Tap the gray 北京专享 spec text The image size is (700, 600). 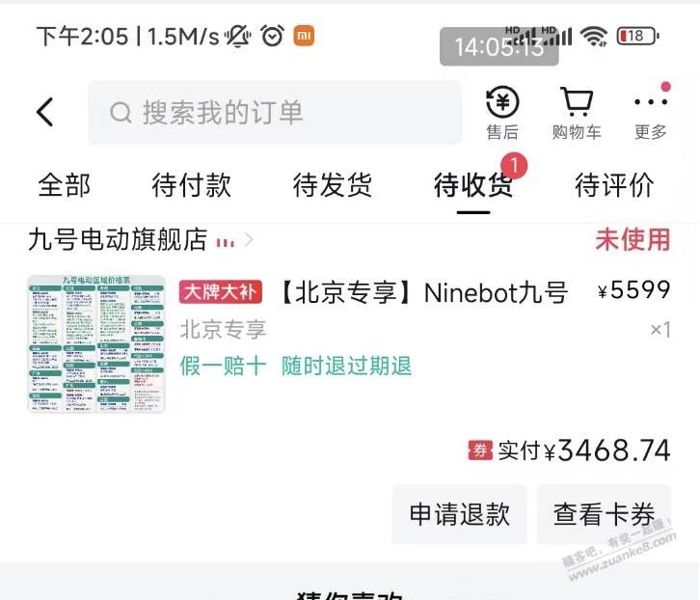(x=223, y=330)
